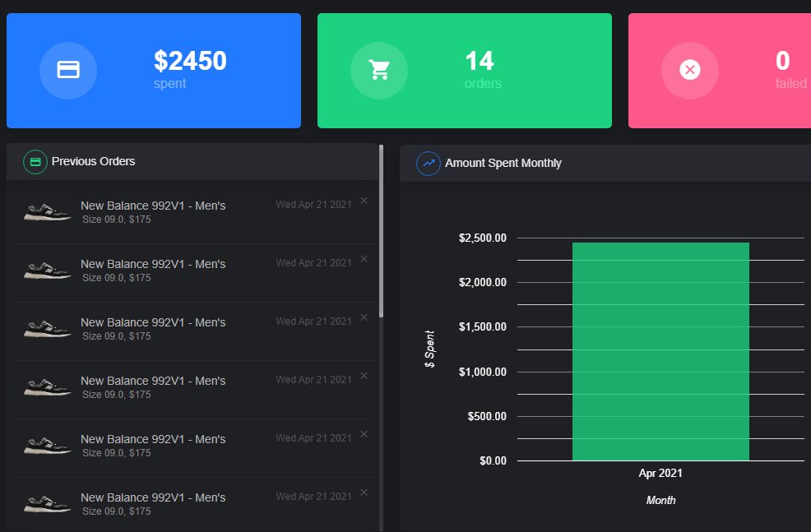This screenshot has height=532, width=811.
Task: Click the shopping cart icon on the orders card
Action: tap(379, 70)
